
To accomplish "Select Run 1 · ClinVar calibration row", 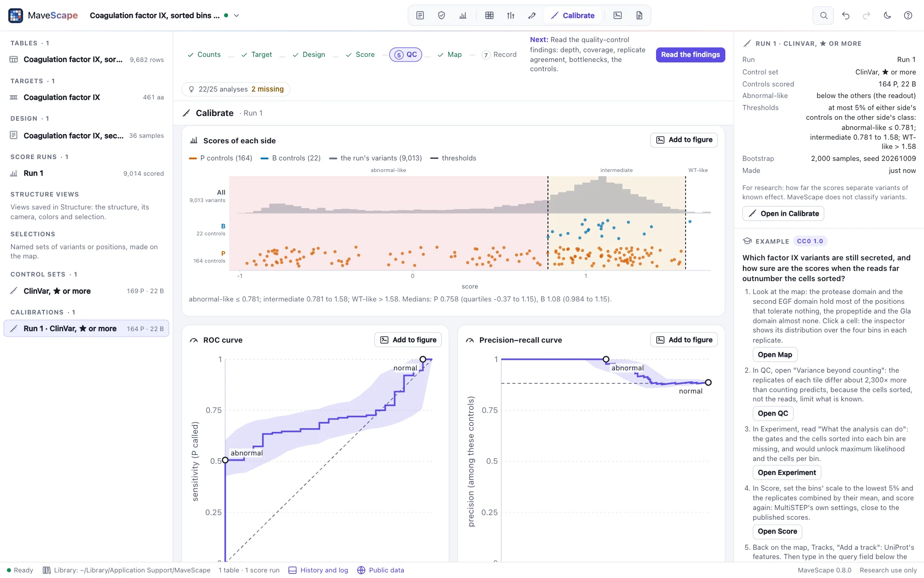I will [86, 329].
